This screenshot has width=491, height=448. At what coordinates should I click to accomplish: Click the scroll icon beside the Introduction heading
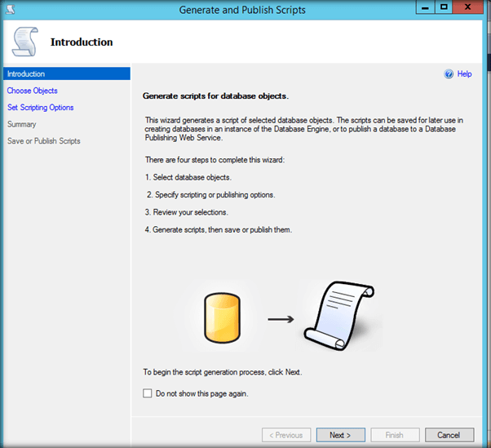pyautogui.click(x=24, y=42)
